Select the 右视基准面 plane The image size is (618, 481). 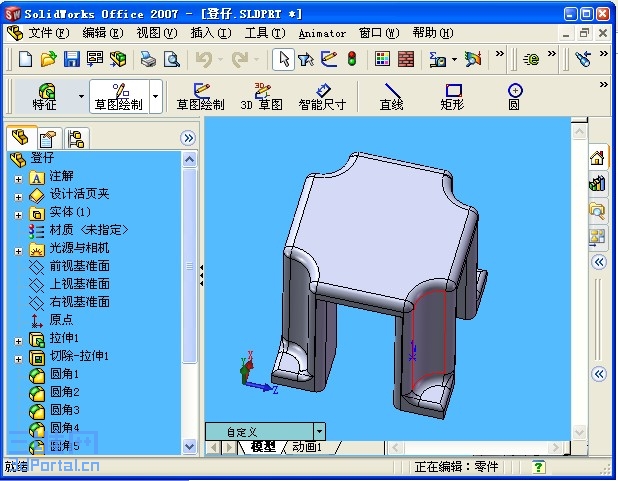[x=79, y=302]
